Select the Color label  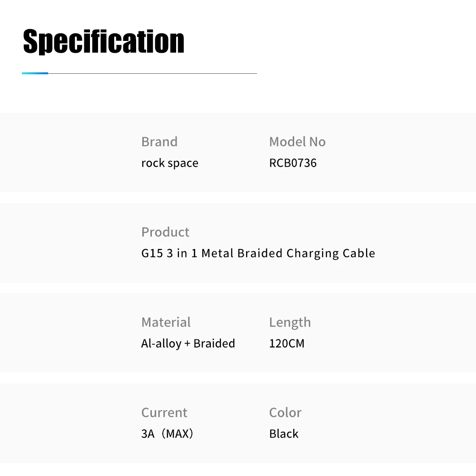(285, 413)
